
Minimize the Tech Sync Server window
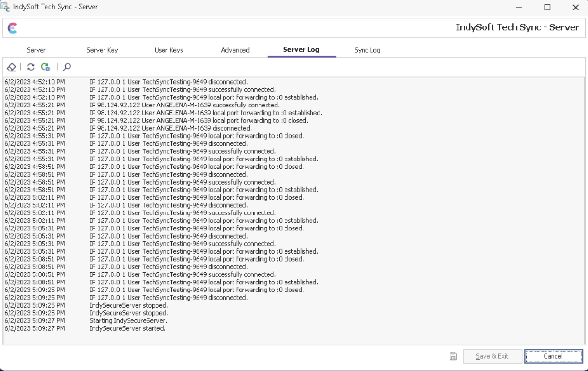tap(519, 7)
